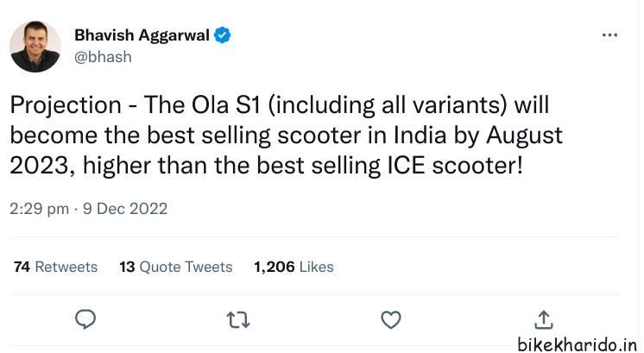Click the blue verified badge
Image resolution: width=644 pixels, height=353 pixels.
click(223, 35)
